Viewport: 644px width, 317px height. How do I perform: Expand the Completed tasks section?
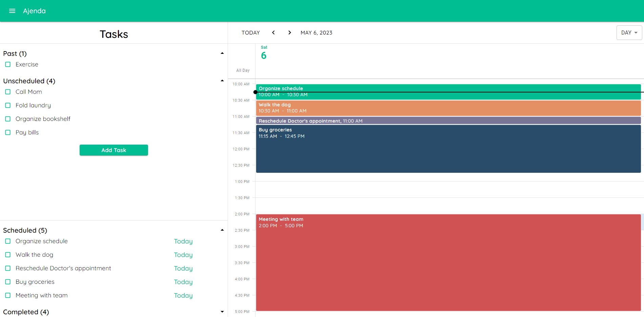tap(222, 311)
